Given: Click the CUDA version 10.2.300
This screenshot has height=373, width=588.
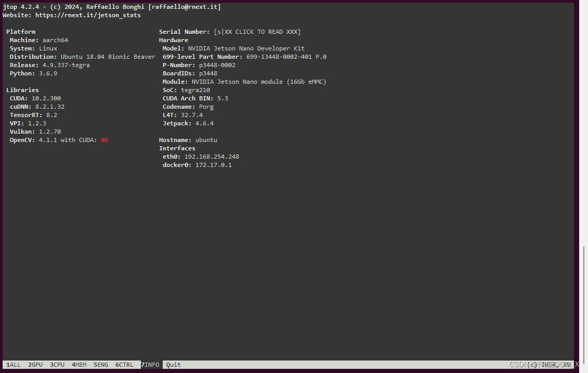Looking at the screenshot, I should click(x=46, y=98).
